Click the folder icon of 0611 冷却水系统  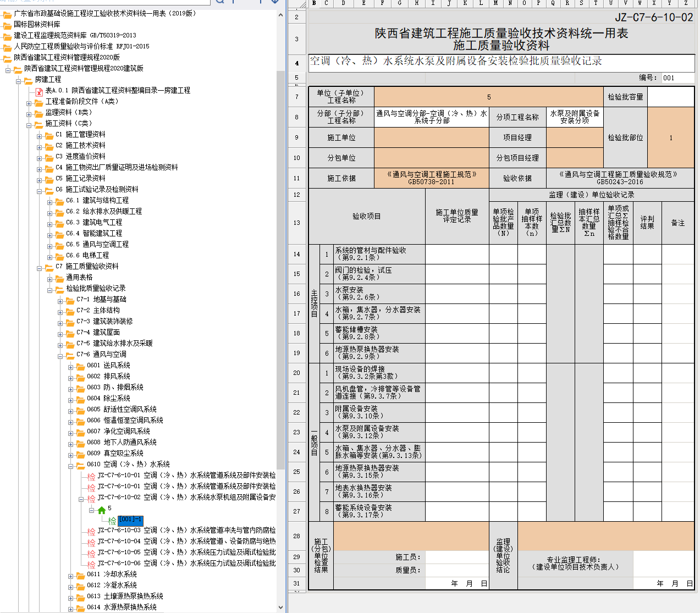point(80,575)
